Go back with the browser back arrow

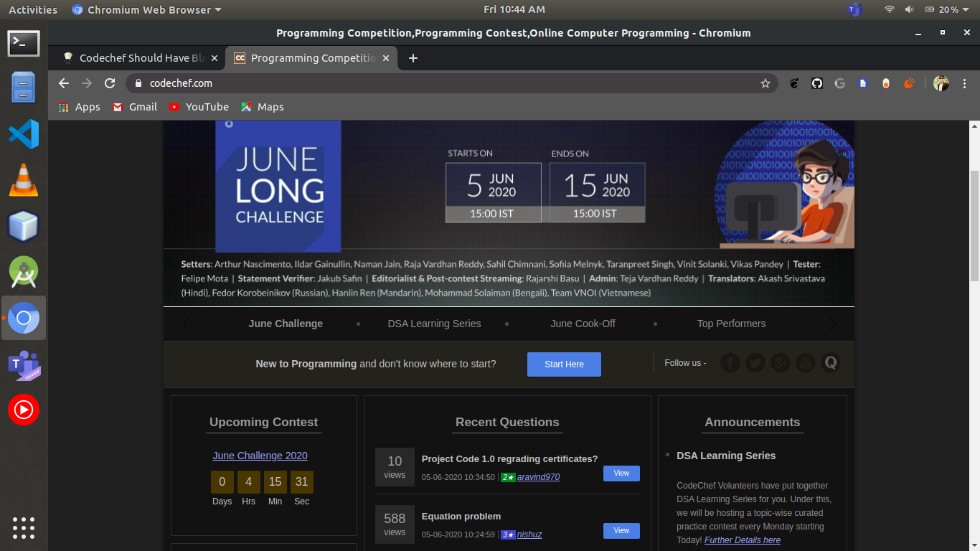point(64,83)
